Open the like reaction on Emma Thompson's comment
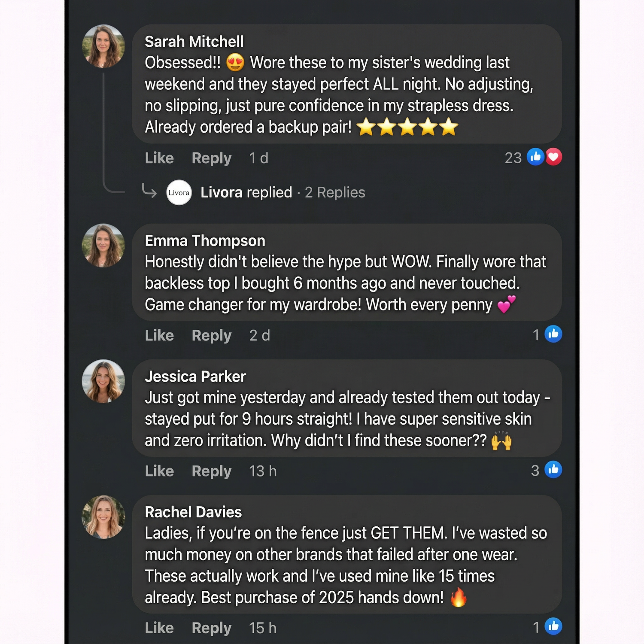This screenshot has width=644, height=644. click(x=553, y=334)
